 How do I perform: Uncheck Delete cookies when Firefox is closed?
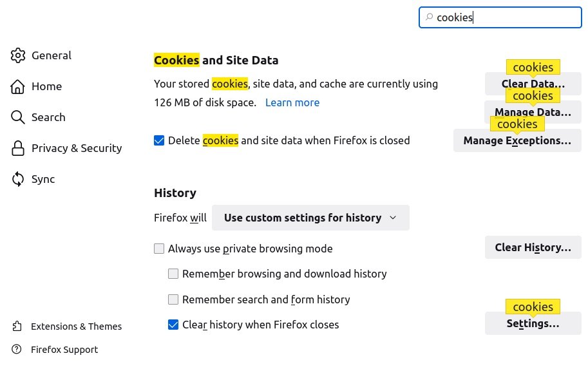tap(159, 140)
